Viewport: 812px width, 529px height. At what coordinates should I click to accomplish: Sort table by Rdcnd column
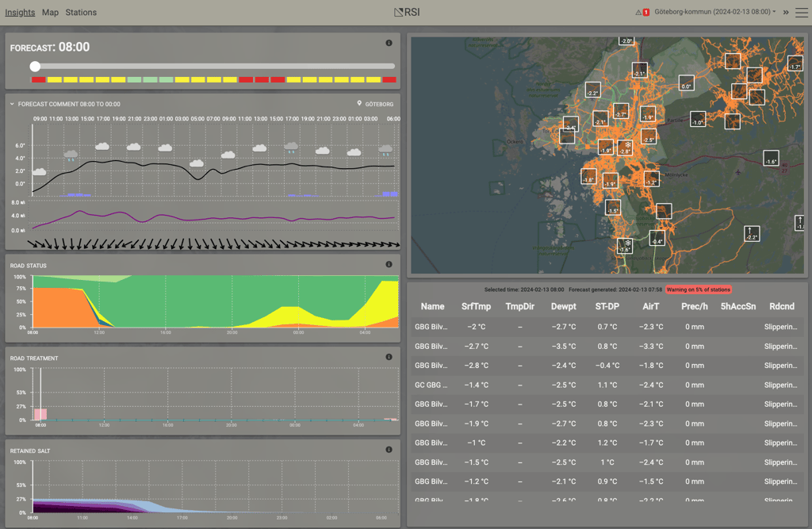coord(781,306)
